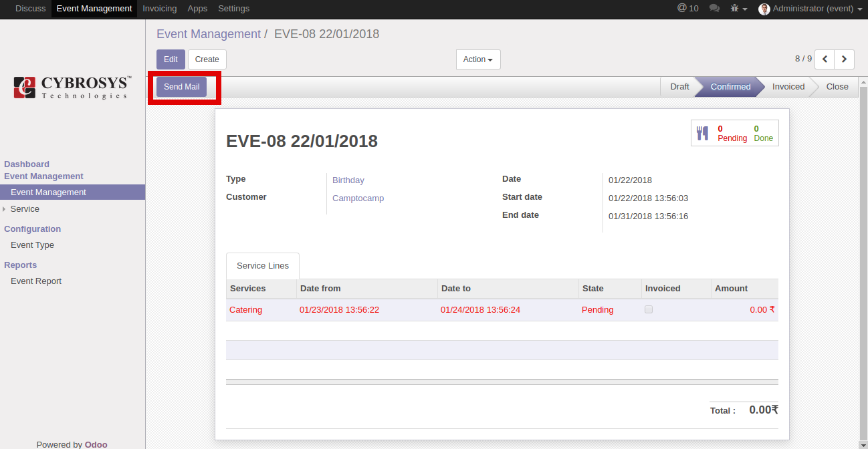868x449 pixels.
Task: Click the Date value 01/22/2018
Action: tap(630, 180)
